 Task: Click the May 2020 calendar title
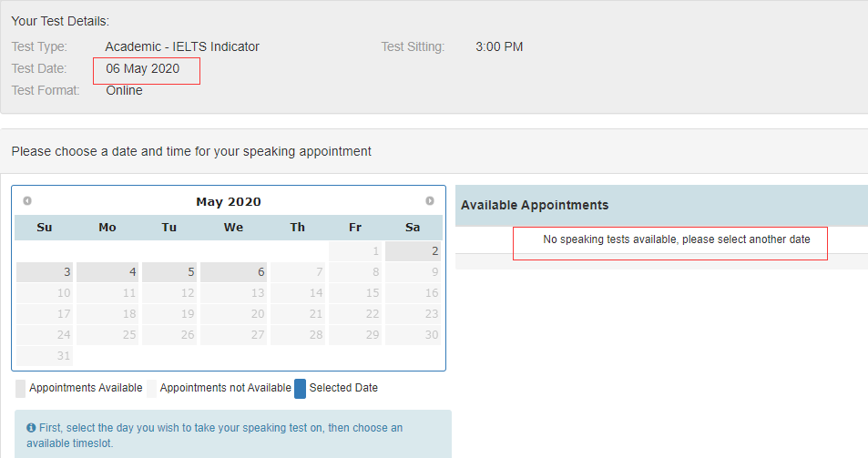(229, 202)
